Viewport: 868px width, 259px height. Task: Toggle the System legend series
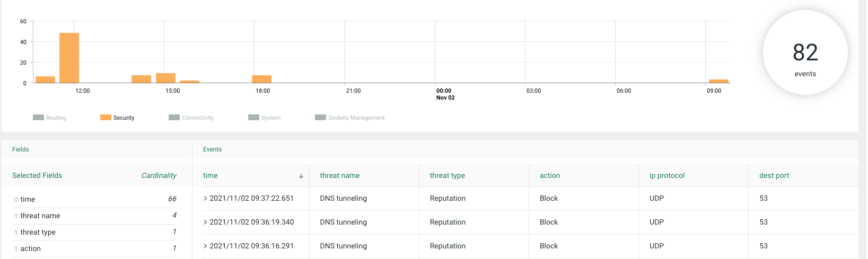[264, 118]
